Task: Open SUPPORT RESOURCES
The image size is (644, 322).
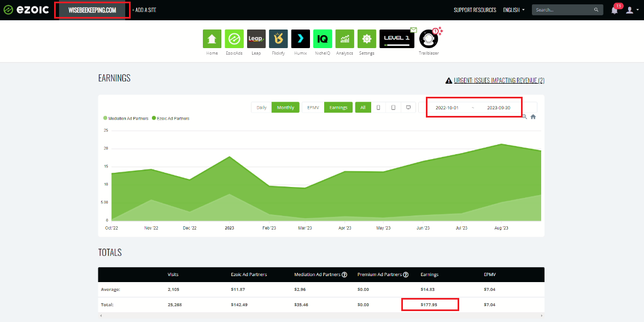Action: tap(475, 10)
